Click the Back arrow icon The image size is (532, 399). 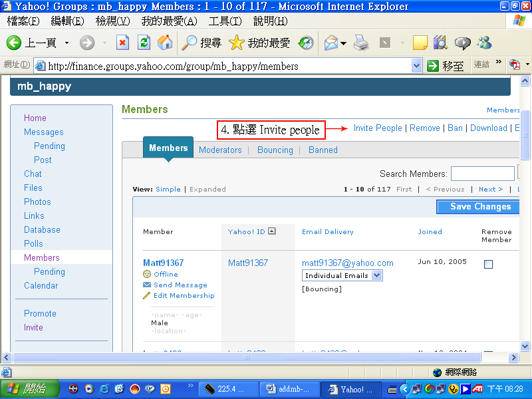[x=14, y=43]
